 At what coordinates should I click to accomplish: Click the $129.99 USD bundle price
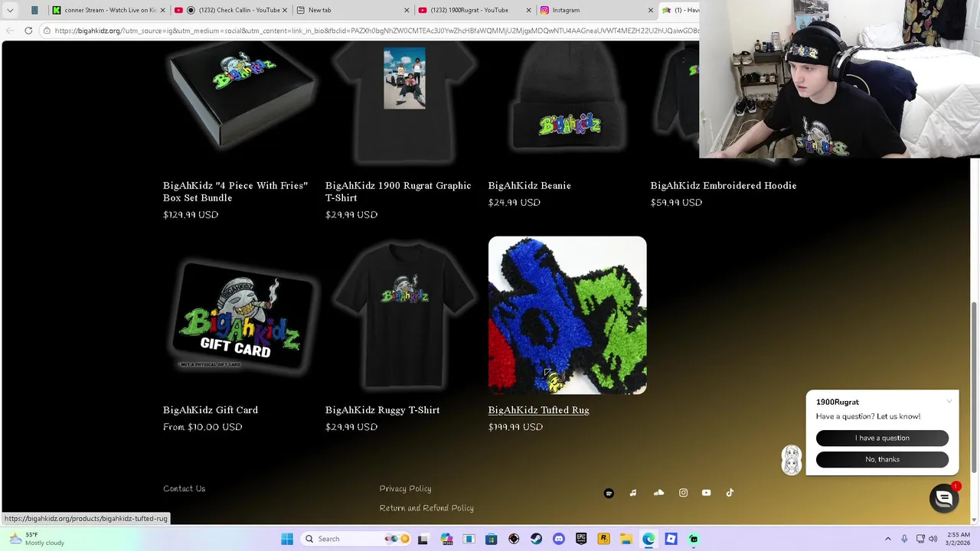(191, 214)
